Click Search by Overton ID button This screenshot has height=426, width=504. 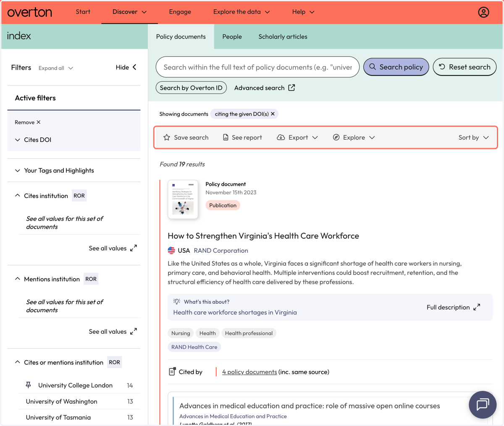pos(191,88)
